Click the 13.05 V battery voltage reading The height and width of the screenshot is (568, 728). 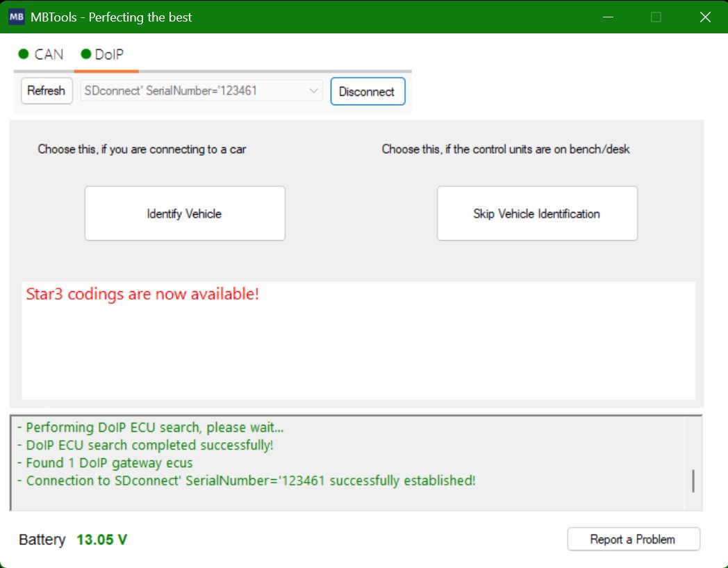[101, 539]
